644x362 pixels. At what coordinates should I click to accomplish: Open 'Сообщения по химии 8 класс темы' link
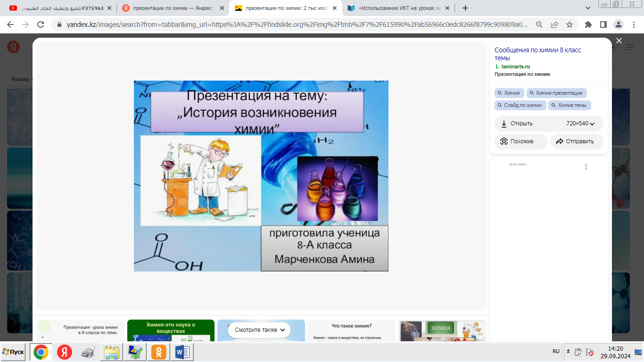click(538, 54)
